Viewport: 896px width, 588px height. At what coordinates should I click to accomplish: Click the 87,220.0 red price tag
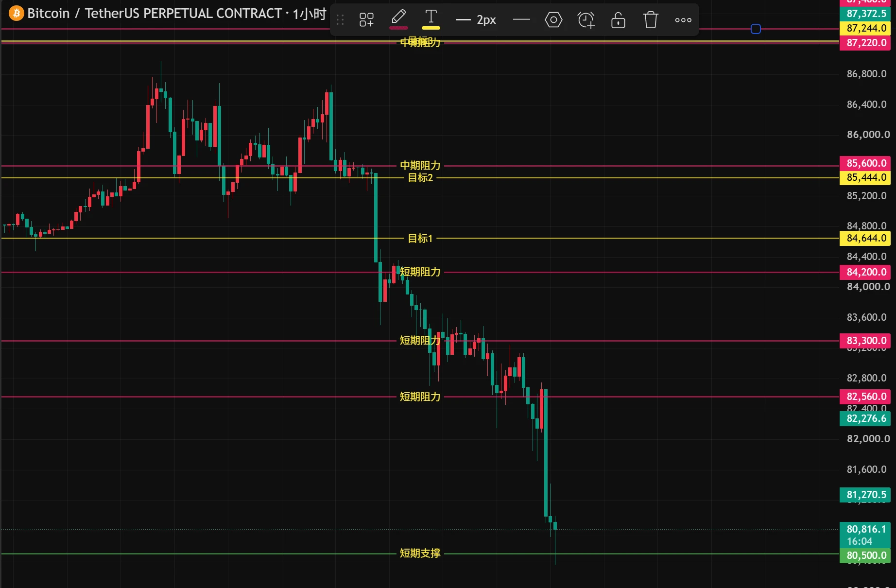[x=865, y=43]
